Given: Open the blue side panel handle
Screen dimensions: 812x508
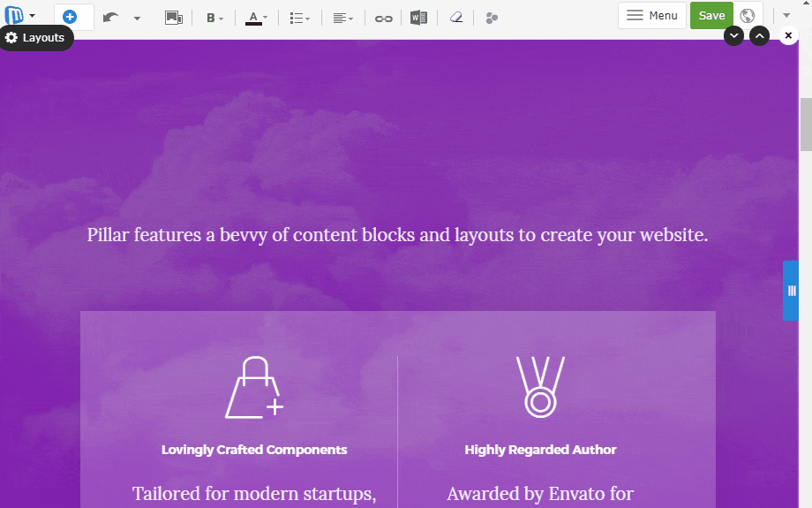Looking at the screenshot, I should pos(791,291).
